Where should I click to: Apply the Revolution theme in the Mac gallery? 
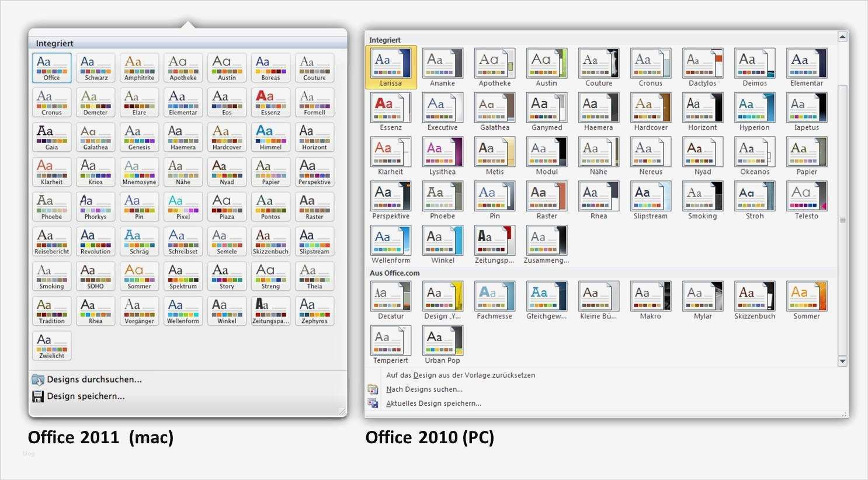pos(96,242)
